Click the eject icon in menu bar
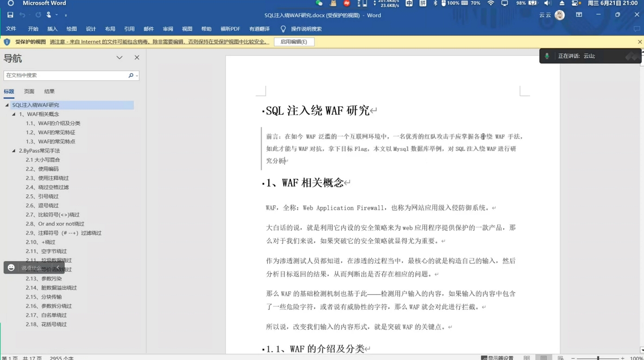644x360 pixels. pos(562,3)
